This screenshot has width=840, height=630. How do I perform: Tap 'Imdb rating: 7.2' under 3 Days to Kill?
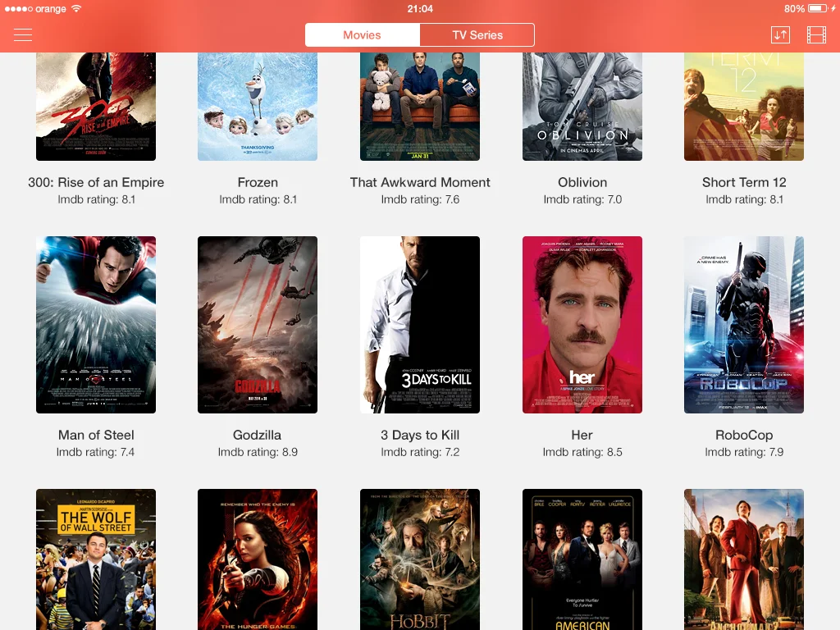tap(420, 452)
